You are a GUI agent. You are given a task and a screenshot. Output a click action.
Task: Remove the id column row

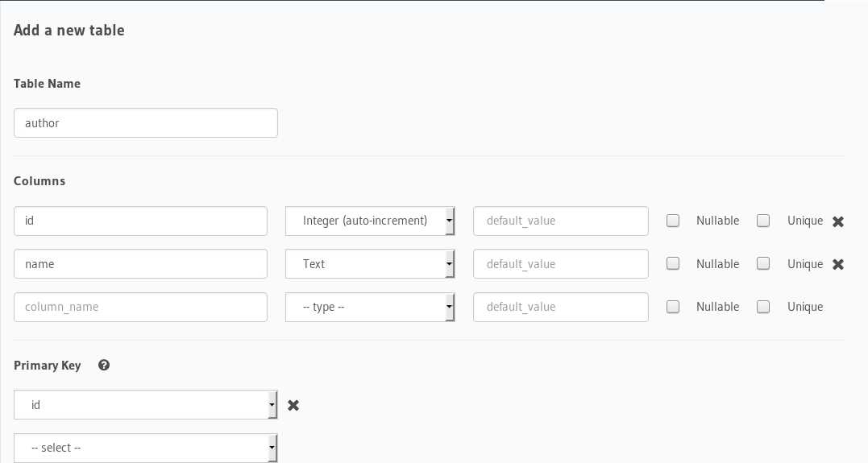click(x=838, y=221)
